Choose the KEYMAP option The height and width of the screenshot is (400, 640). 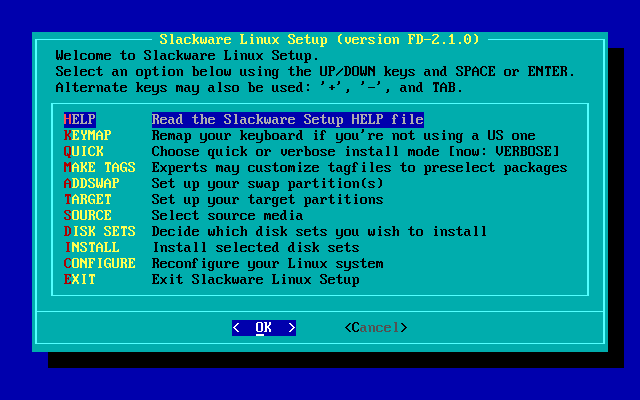[x=87, y=135]
